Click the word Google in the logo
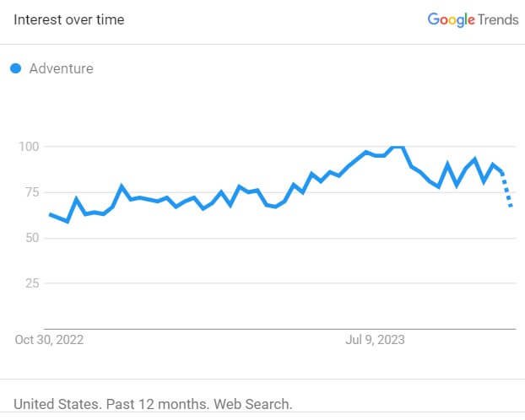This screenshot has width=525, height=420. pyautogui.click(x=451, y=19)
